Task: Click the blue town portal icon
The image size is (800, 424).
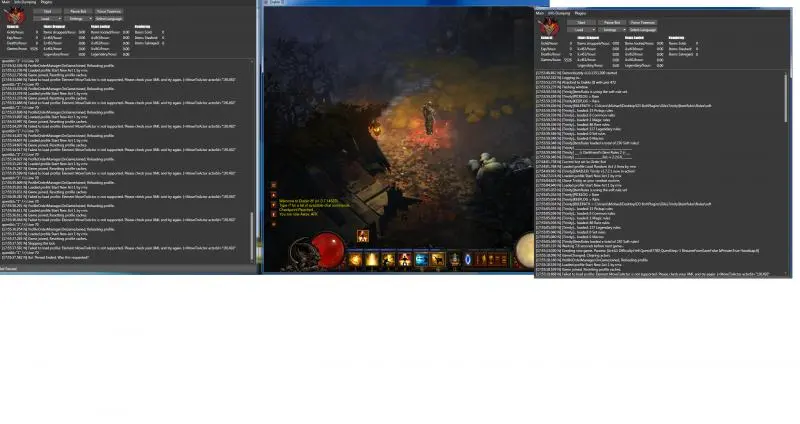Action: tap(468, 260)
